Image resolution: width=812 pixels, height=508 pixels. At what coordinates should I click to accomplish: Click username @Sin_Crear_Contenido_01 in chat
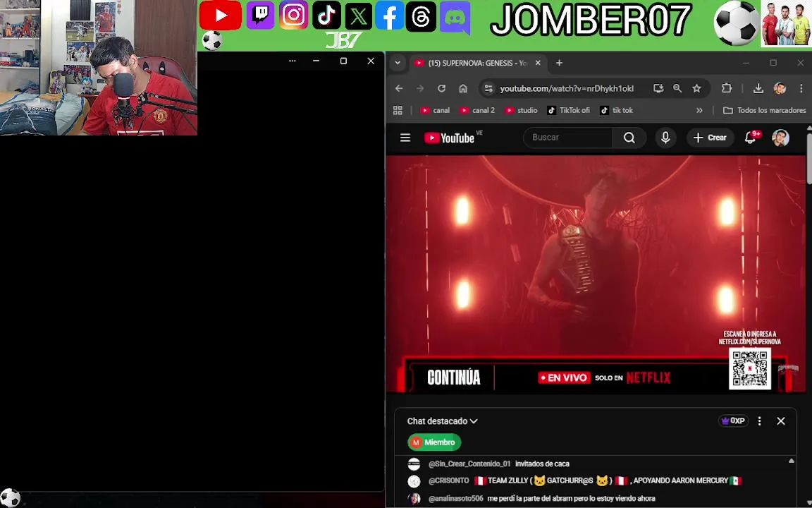469,464
